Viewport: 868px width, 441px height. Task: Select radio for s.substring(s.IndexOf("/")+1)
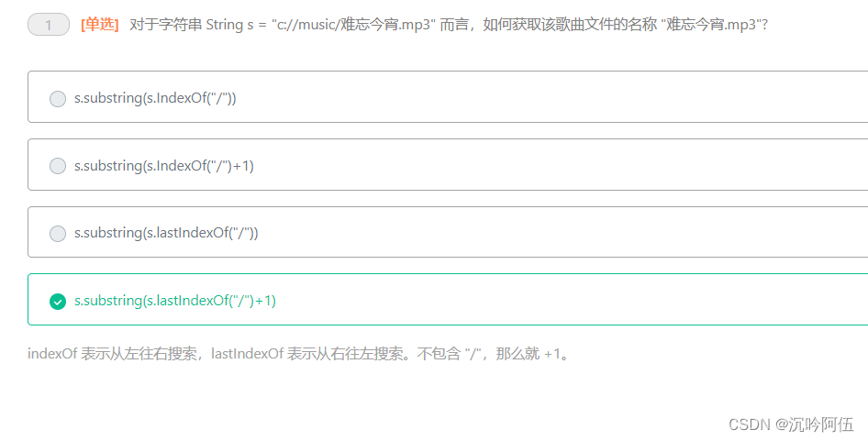[x=58, y=166]
